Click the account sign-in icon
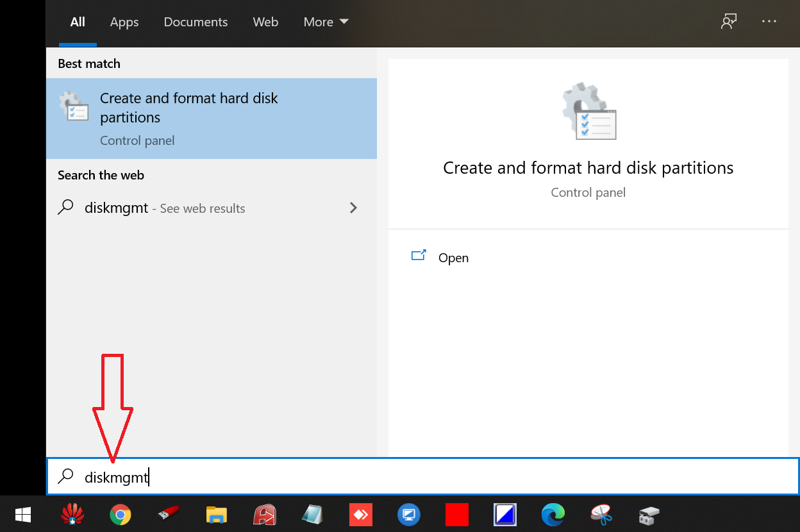Screen dimensions: 800x532 pos(728,21)
